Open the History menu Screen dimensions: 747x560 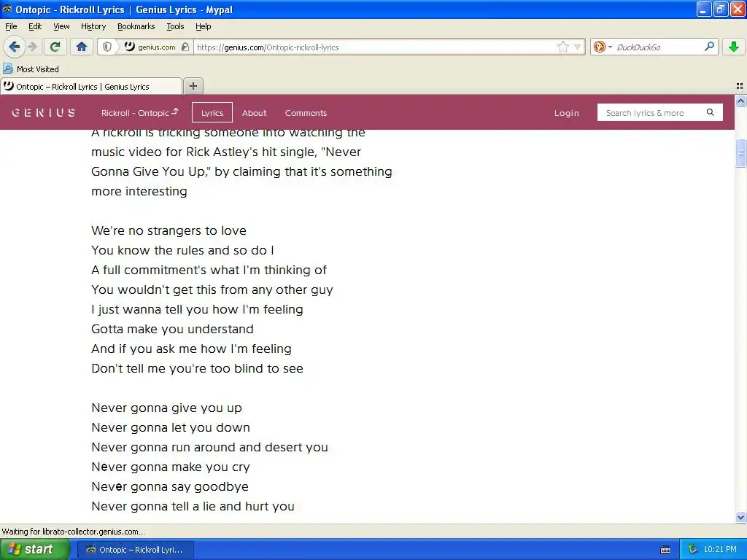[93, 26]
